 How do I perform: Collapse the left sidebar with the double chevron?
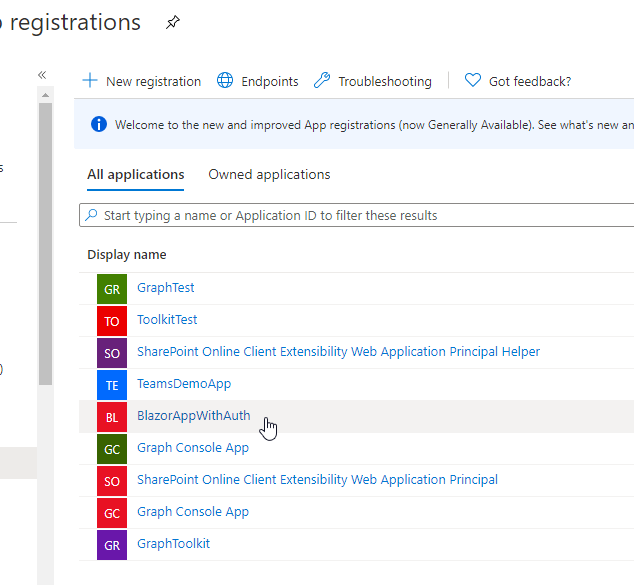coord(42,75)
